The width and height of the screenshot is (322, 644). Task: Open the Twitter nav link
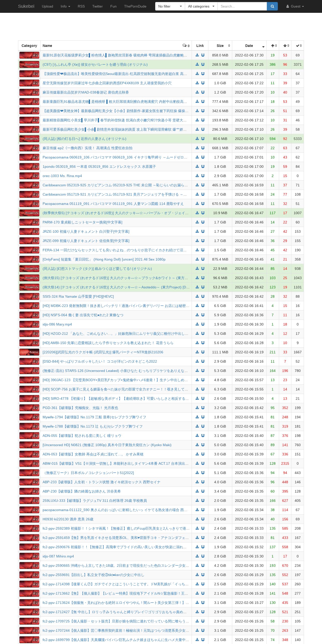click(98, 6)
